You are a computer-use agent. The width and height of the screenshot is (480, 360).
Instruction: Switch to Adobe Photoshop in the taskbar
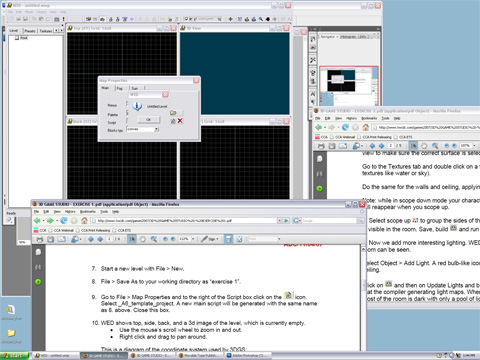(247, 356)
